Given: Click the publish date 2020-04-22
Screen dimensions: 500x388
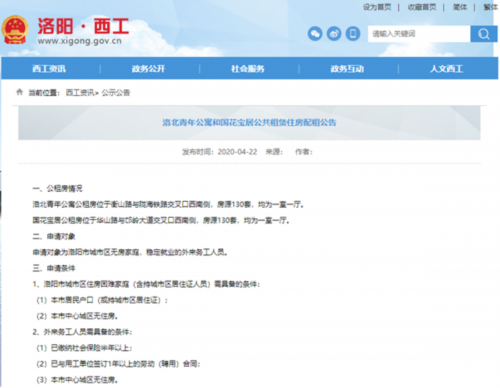Looking at the screenshot, I should [237, 152].
